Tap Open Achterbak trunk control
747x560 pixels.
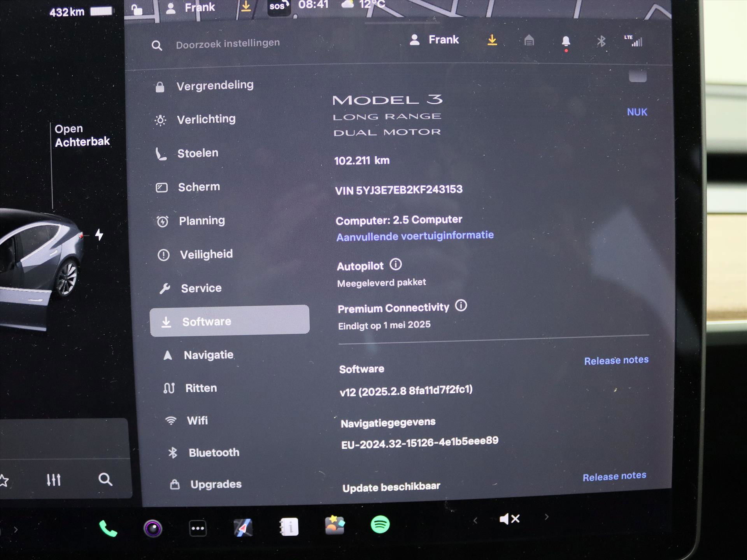[x=82, y=135]
